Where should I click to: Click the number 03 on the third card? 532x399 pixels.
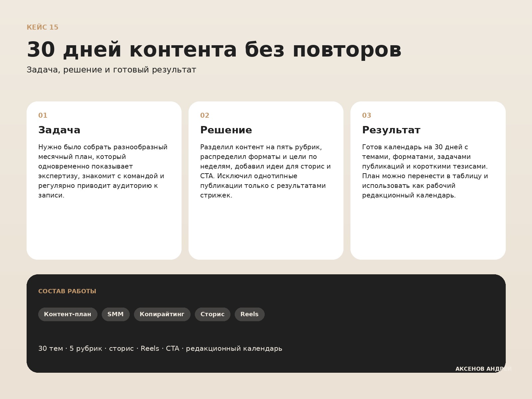point(367,115)
